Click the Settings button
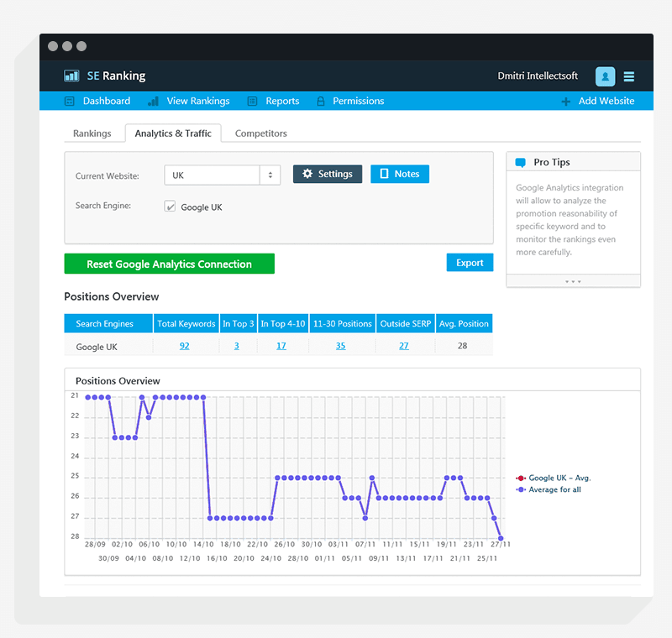Image resolution: width=672 pixels, height=638 pixels. click(x=328, y=174)
